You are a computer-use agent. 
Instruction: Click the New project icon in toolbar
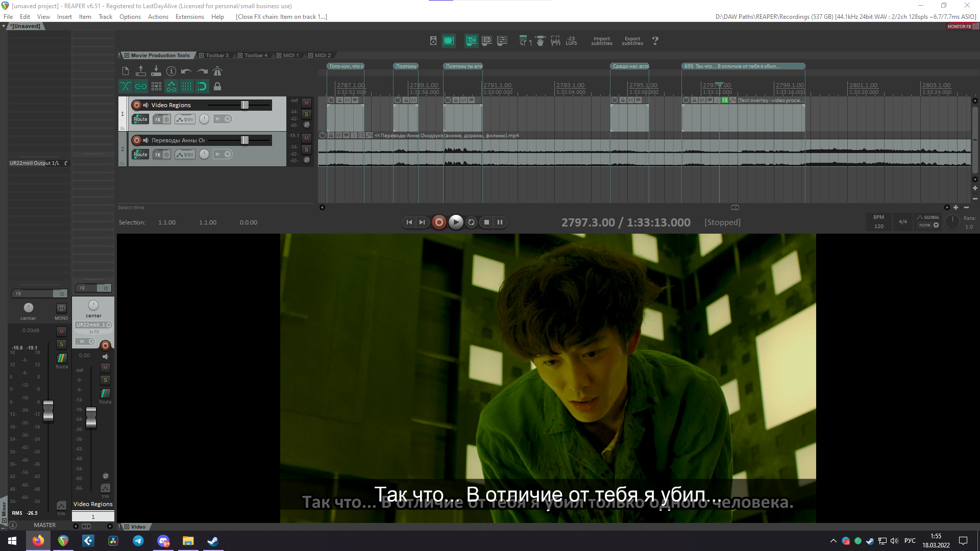[x=126, y=71]
